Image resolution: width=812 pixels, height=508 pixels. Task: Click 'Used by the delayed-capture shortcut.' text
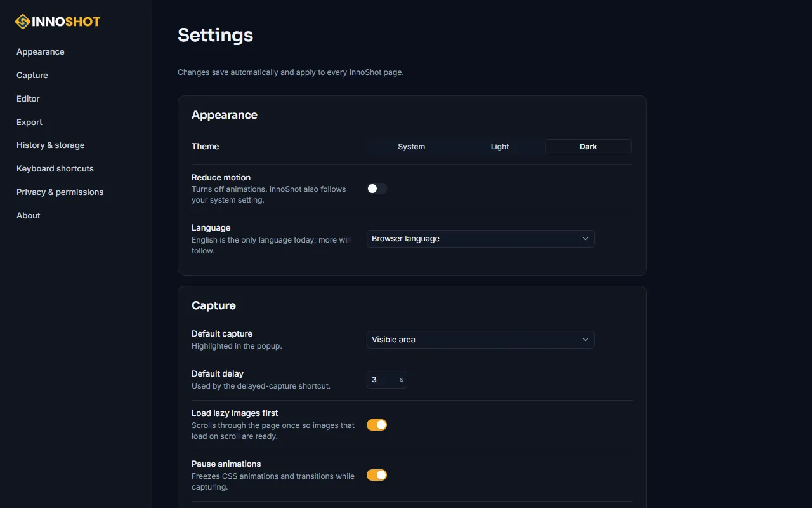(261, 386)
